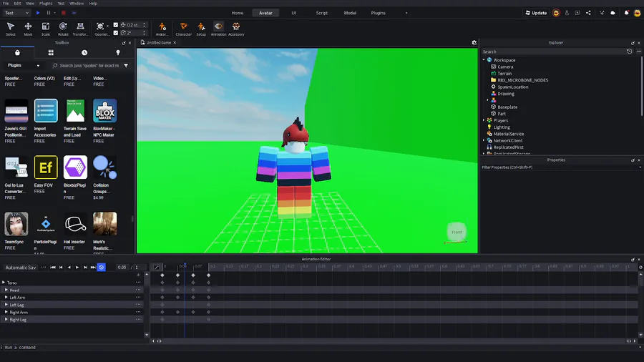The image size is (644, 362).
Task: Toggle the Animation editor tool
Action: pyautogui.click(x=218, y=29)
